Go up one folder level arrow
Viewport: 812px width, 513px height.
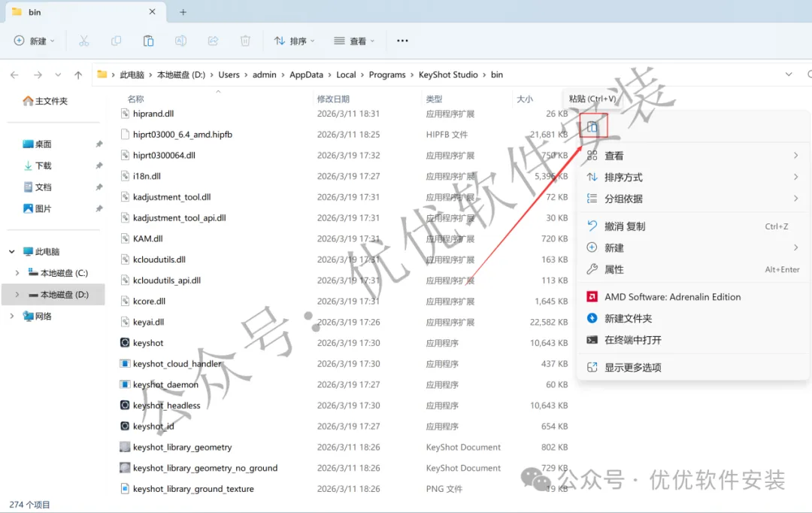[78, 74]
